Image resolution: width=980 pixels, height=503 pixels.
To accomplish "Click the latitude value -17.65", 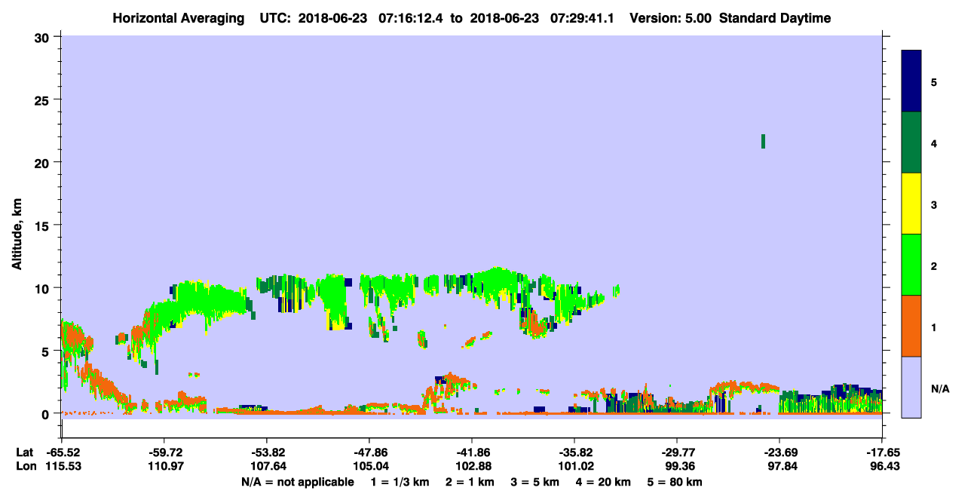I will (881, 452).
